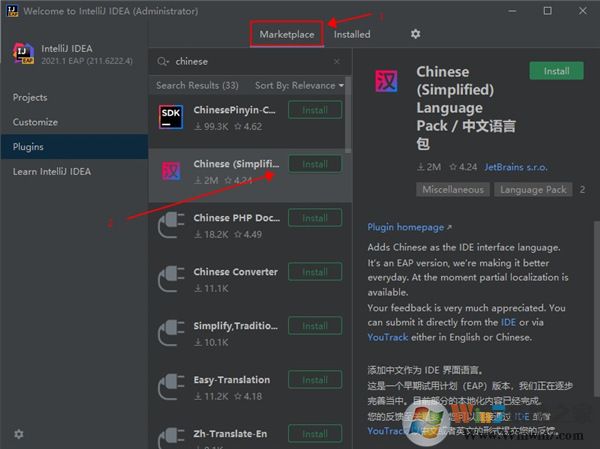Click IntelliJ icon in title bar
Image resolution: width=600 pixels, height=449 pixels.
point(12,10)
